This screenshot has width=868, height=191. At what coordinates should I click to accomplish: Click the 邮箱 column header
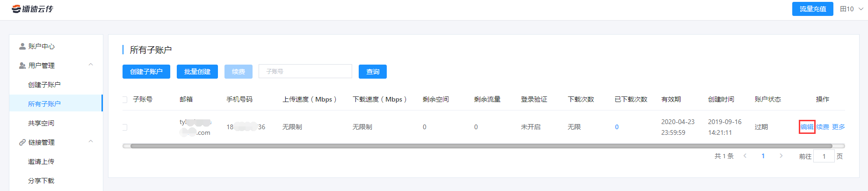tap(186, 99)
